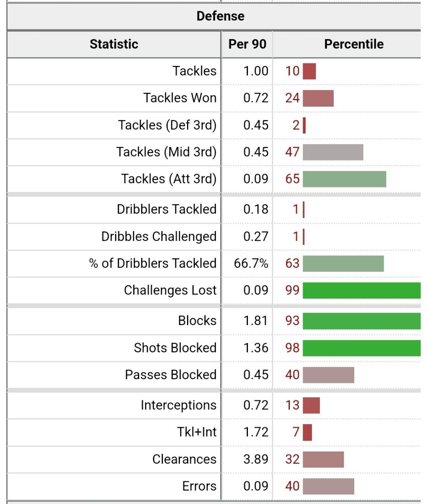This screenshot has width=427, height=504.
Task: Click the Percentile column header
Action: [354, 44]
